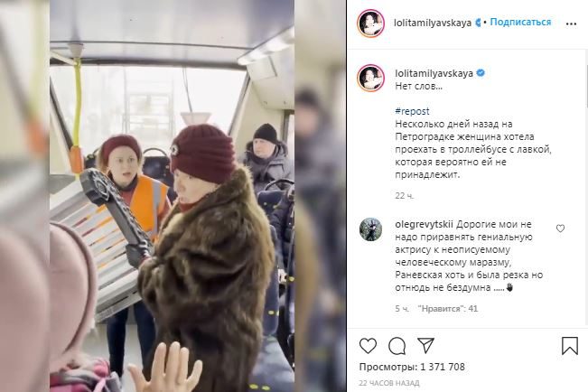588x392 pixels.
Task: Follow the account via Подписаться
Action: 520,23
